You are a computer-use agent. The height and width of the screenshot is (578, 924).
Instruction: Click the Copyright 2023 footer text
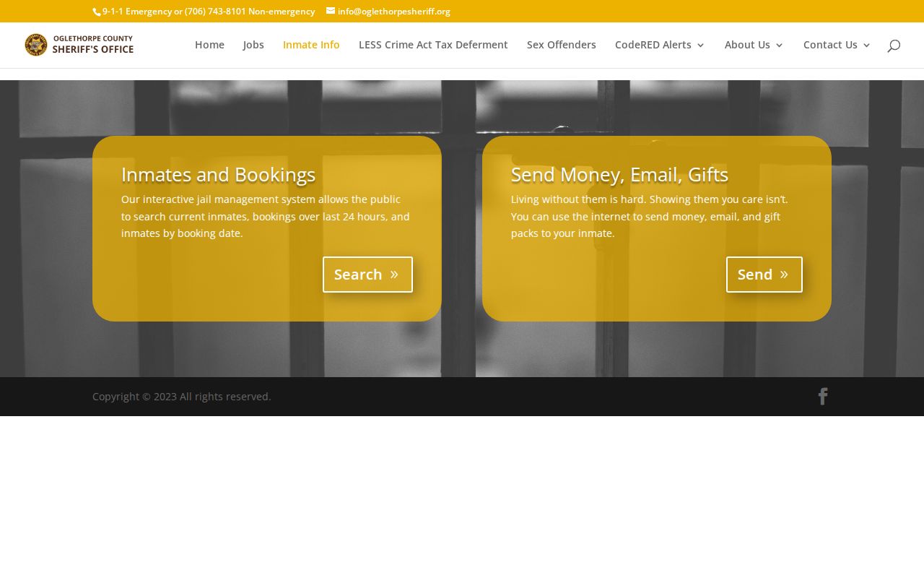tap(182, 397)
